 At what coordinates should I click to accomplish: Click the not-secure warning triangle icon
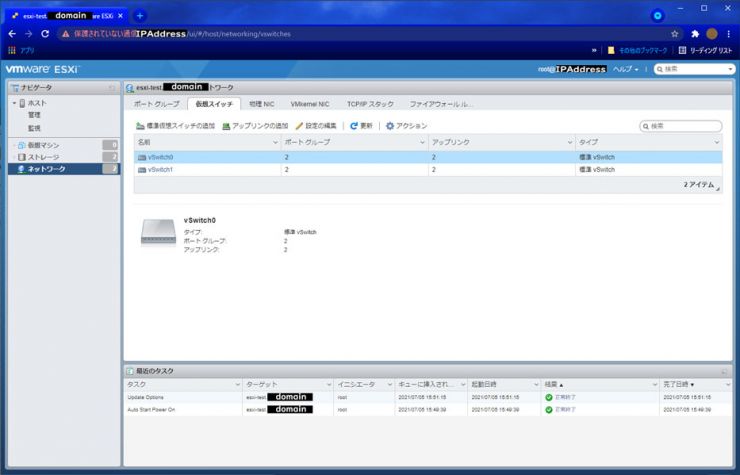click(x=66, y=34)
